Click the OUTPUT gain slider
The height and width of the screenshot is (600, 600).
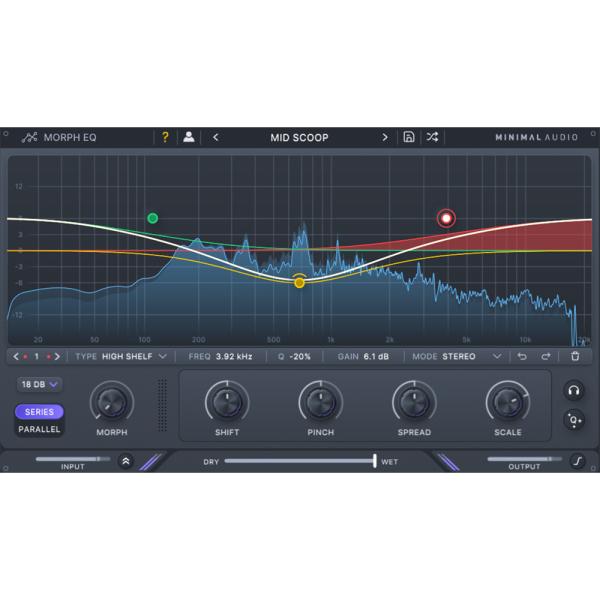click(x=525, y=459)
